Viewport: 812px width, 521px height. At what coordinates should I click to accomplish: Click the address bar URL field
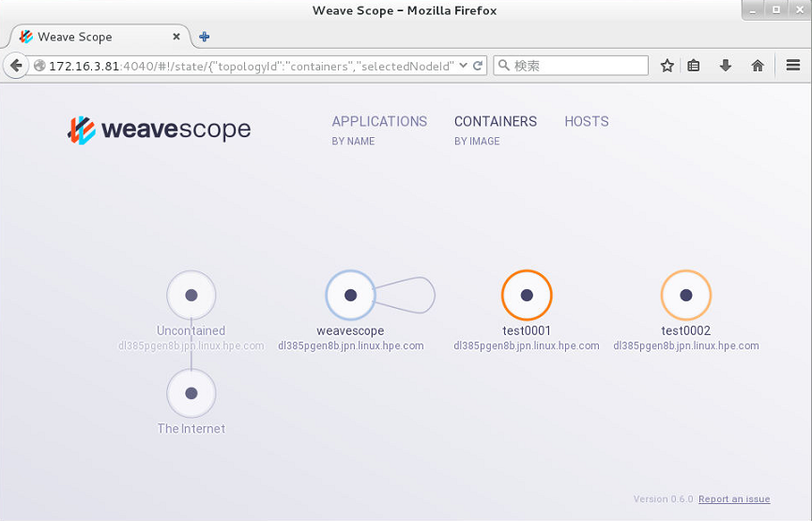pos(252,66)
